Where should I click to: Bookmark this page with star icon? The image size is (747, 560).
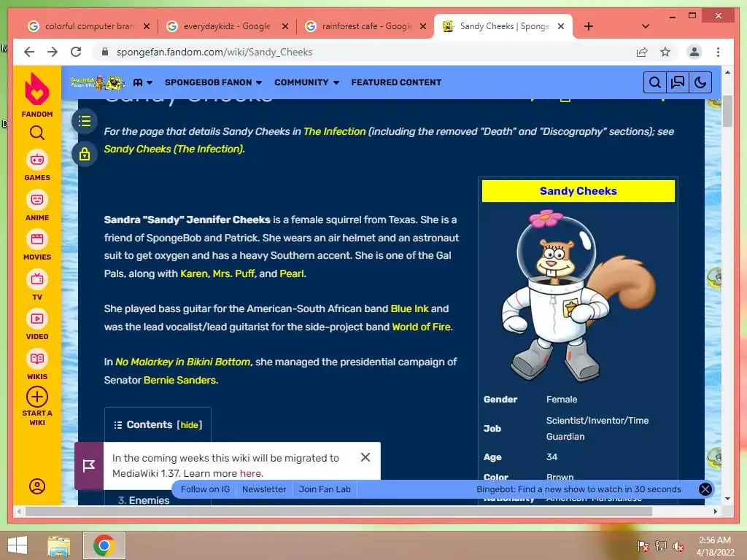(665, 52)
